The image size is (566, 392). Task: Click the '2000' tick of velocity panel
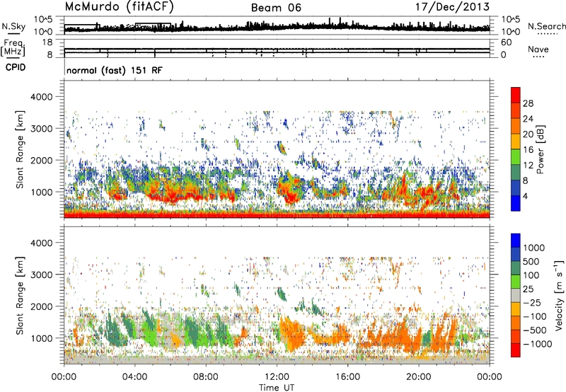pyautogui.click(x=41, y=306)
